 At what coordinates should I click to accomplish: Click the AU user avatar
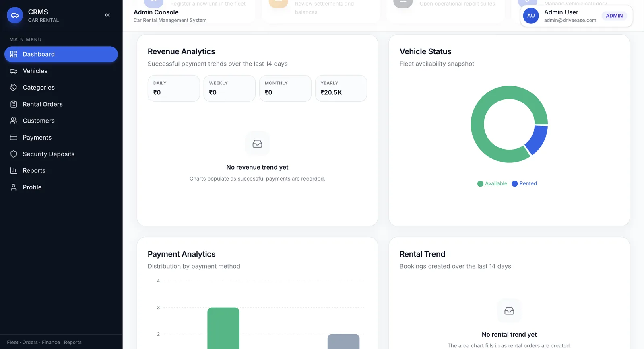[531, 16]
